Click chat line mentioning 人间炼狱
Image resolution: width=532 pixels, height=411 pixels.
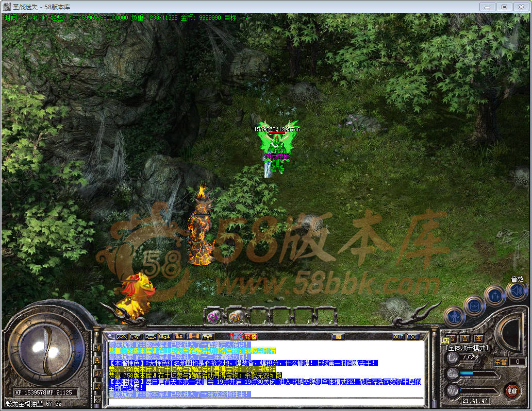192,369
